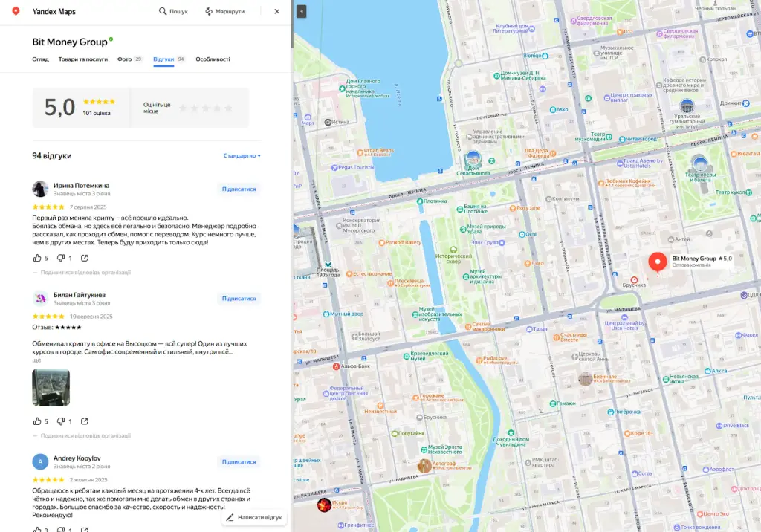This screenshot has height=532, width=761.
Task: Open search via the Пошук magnifier
Action: click(173, 11)
